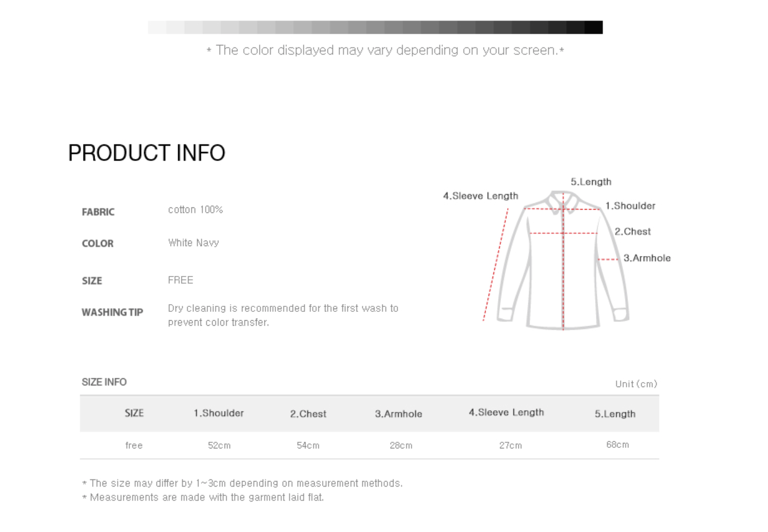Viewport: 768px width, 532px height.
Task: Click the 3.Armhole label beside the shirt diagram
Action: tap(647, 258)
